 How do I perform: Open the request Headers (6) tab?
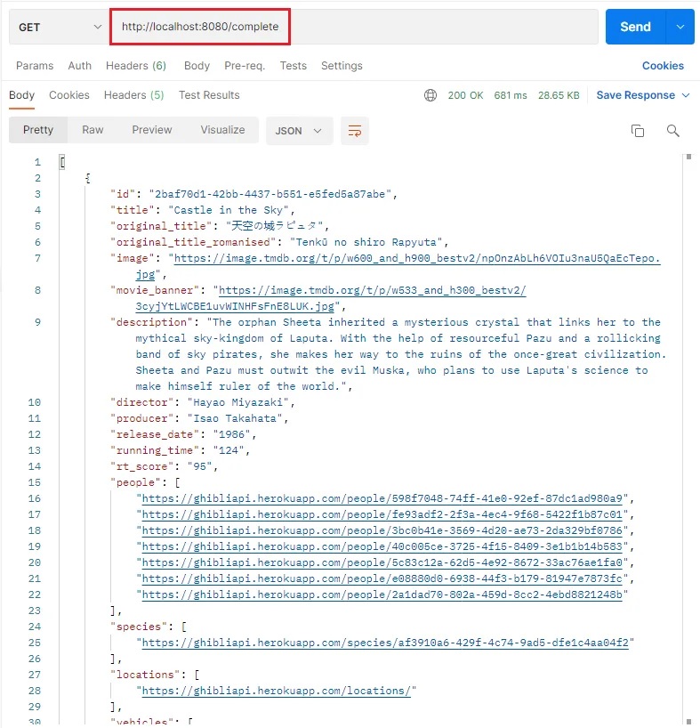point(136,66)
